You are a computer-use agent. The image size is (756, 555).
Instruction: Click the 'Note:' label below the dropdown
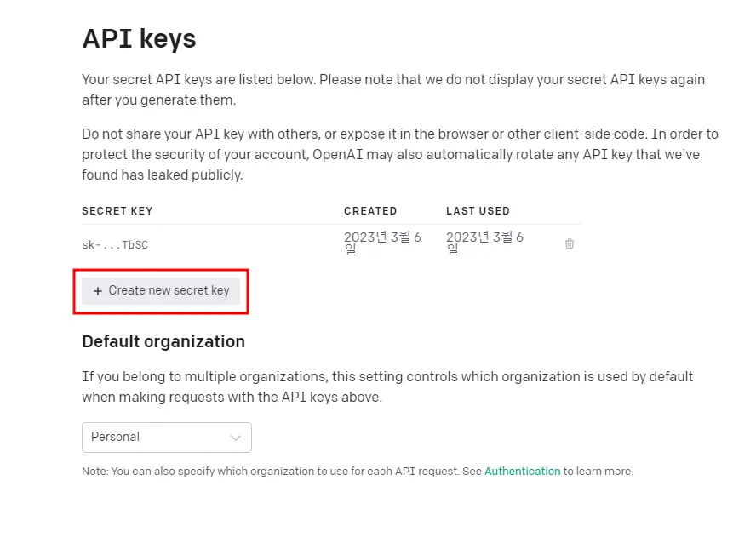click(x=94, y=472)
